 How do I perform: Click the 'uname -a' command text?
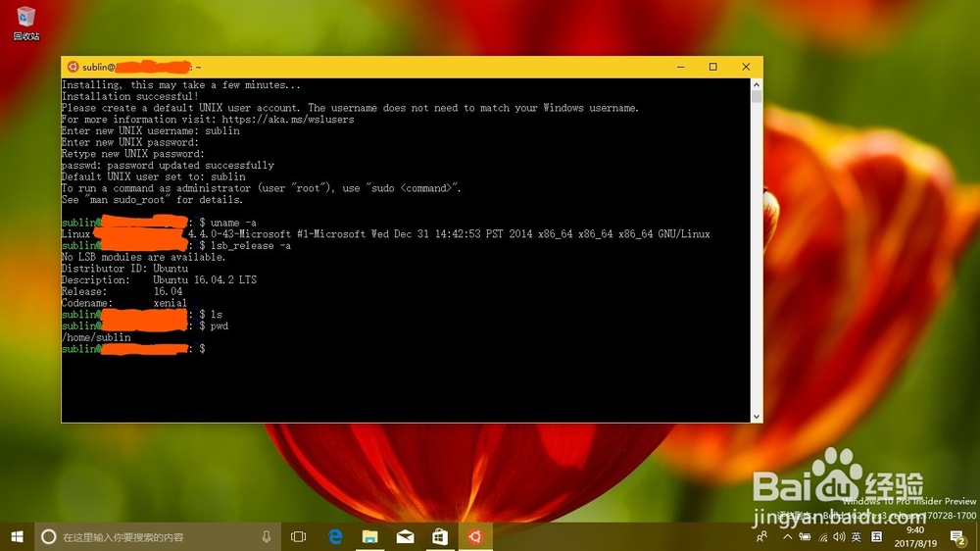[x=233, y=223]
